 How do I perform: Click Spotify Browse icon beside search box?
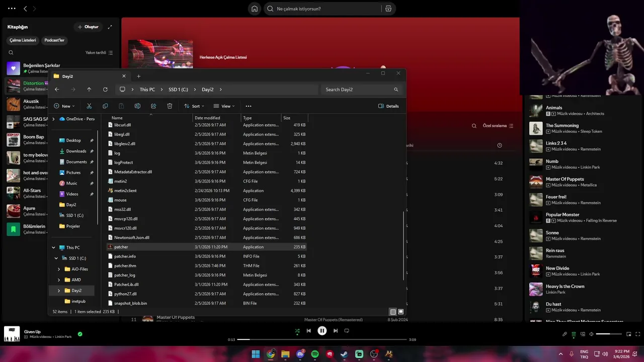click(x=388, y=9)
